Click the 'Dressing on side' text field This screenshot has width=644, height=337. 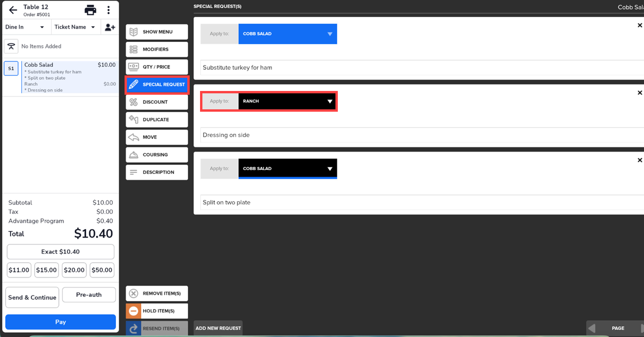pyautogui.click(x=420, y=135)
